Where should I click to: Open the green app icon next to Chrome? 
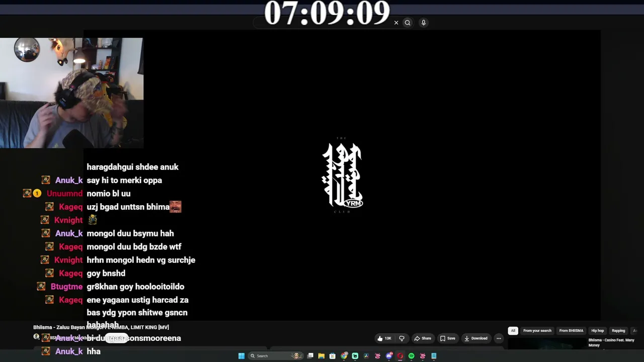point(355,356)
